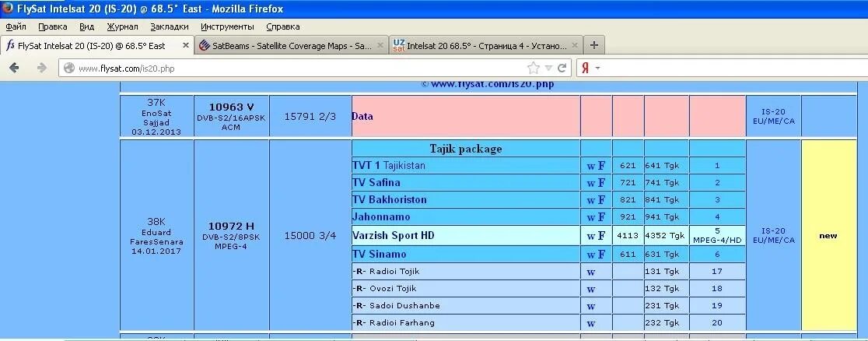
Task: Click the IS-20 EU/ME/CA beam for Tajik package
Action: pos(773,236)
